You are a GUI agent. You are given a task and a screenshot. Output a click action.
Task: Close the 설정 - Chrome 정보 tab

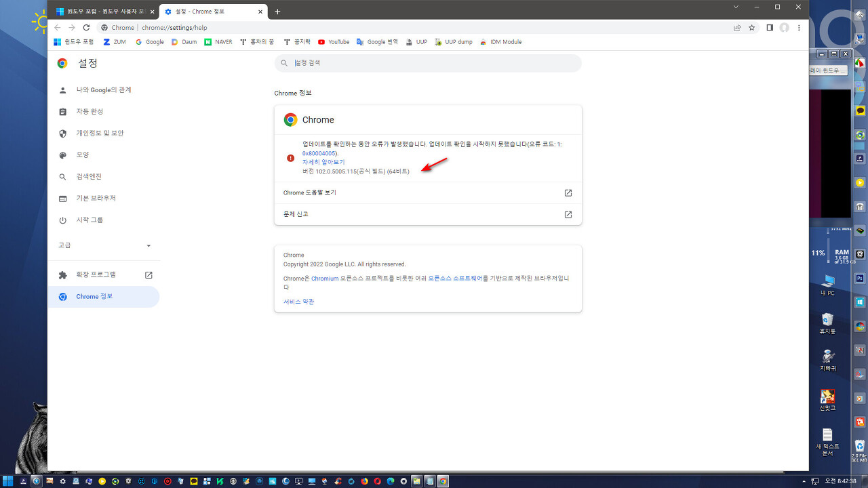tap(260, 12)
